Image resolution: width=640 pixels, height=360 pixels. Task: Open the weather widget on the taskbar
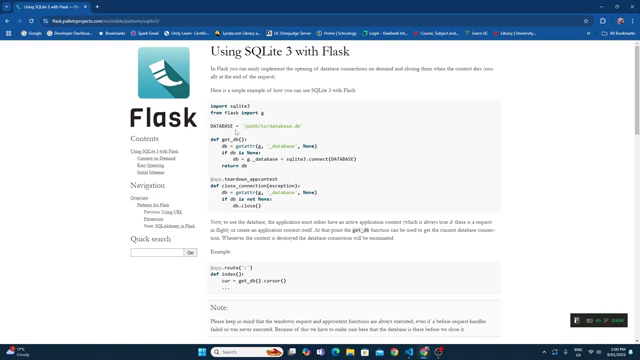click(x=18, y=352)
